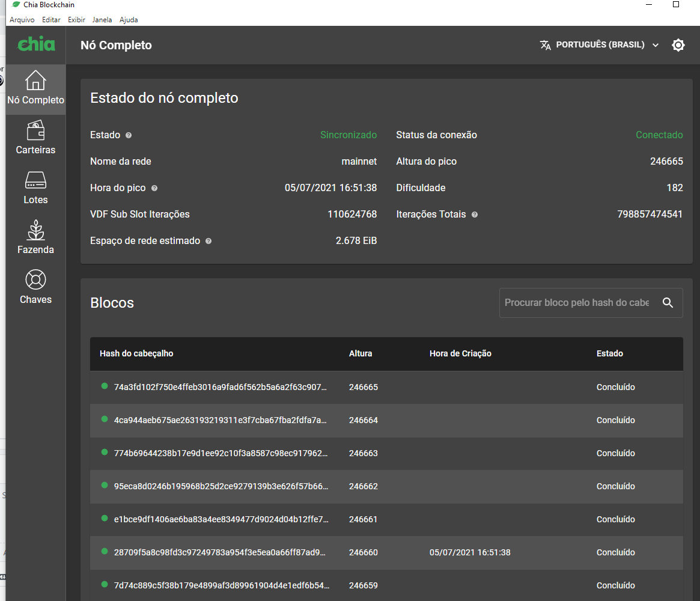Screen dimensions: 700x601
Task: Click the Estado column header in Blocos table
Action: point(609,353)
